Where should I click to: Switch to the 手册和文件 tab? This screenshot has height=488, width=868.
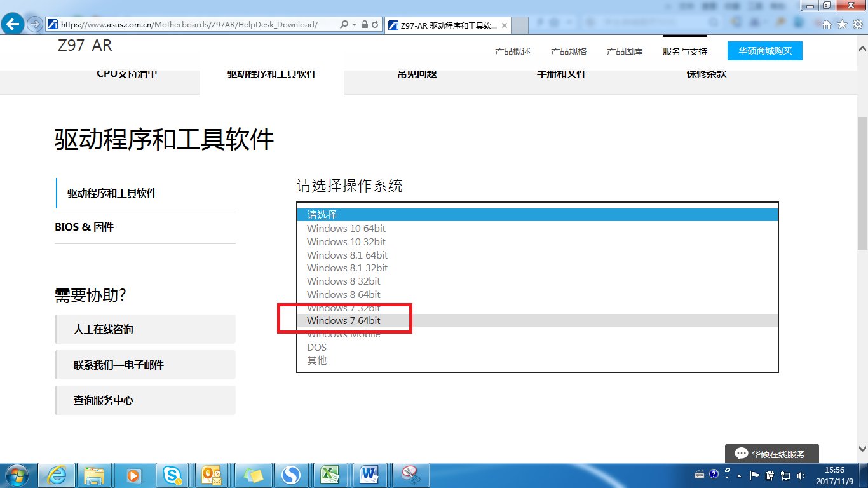pos(562,74)
